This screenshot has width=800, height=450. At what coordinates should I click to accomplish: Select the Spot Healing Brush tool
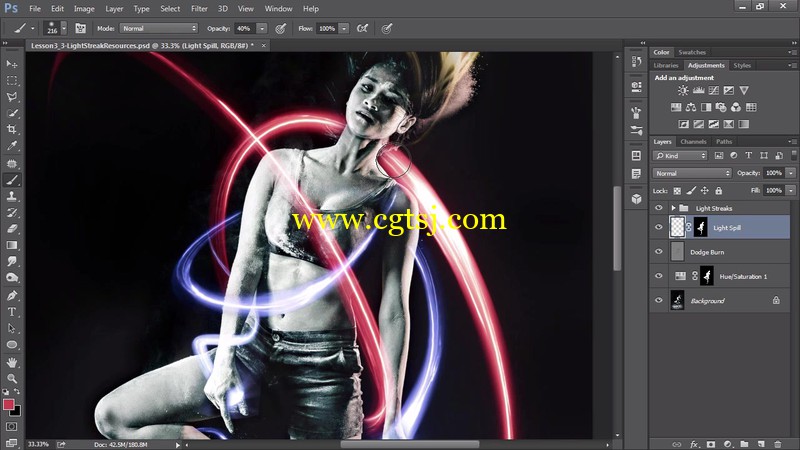click(x=12, y=164)
